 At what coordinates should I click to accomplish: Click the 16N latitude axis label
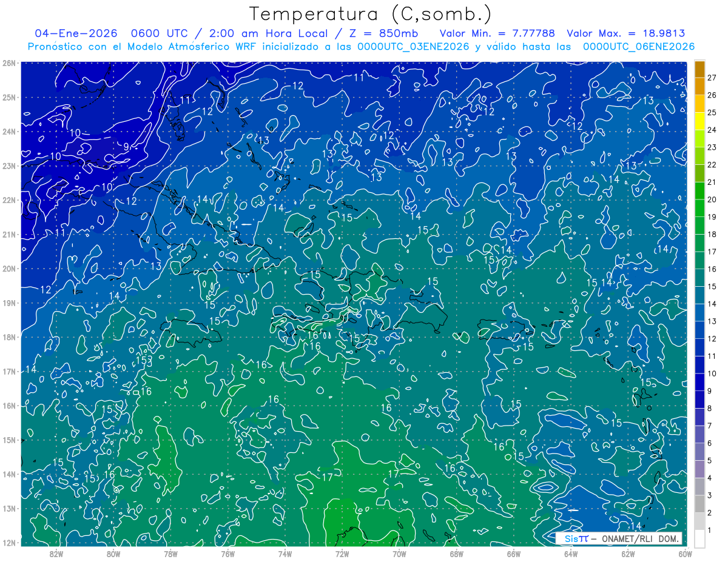pyautogui.click(x=8, y=406)
